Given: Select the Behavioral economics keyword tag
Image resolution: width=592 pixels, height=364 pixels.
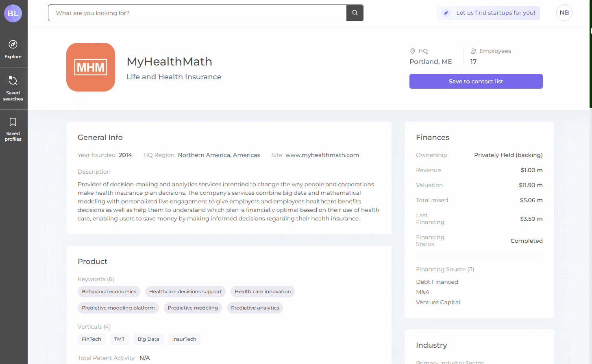Looking at the screenshot, I should [109, 292].
